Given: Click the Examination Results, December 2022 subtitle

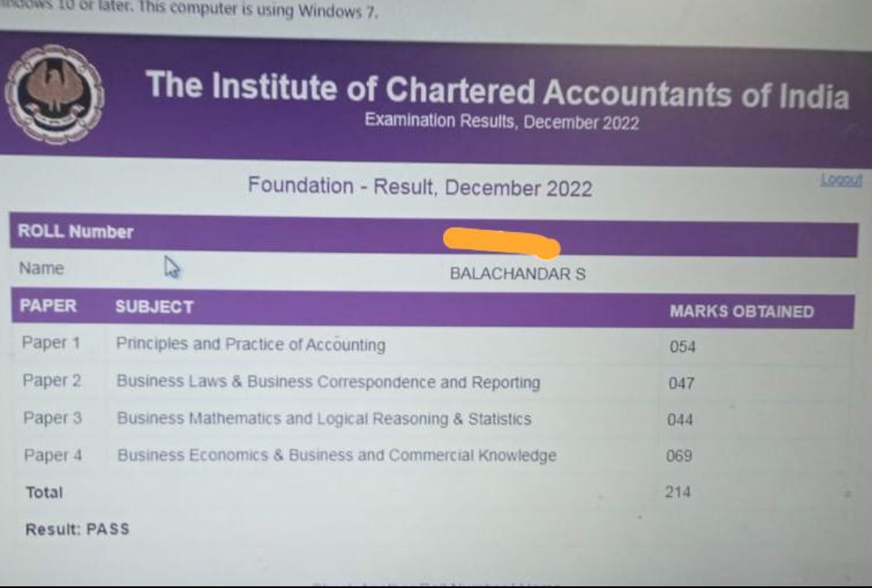Looking at the screenshot, I should [x=502, y=121].
